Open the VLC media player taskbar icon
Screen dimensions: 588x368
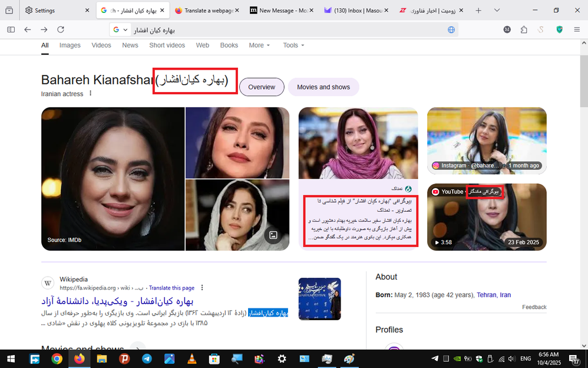[x=191, y=359]
